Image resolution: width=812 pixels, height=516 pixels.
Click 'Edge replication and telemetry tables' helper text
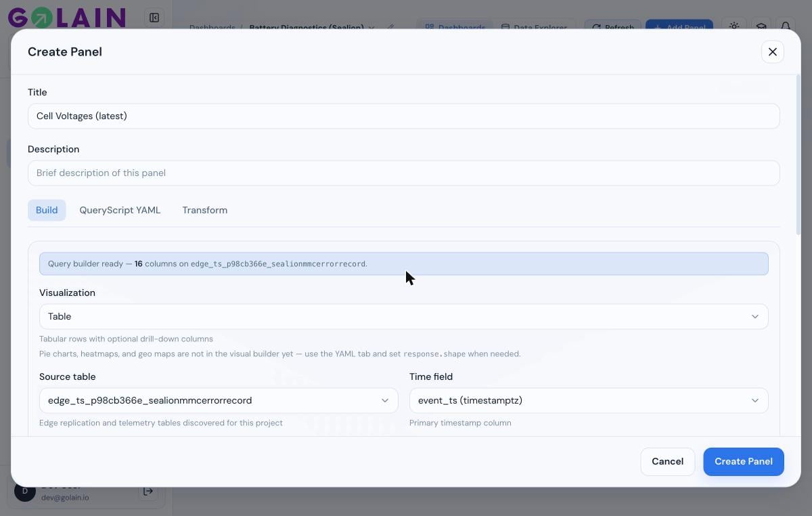tap(160, 423)
